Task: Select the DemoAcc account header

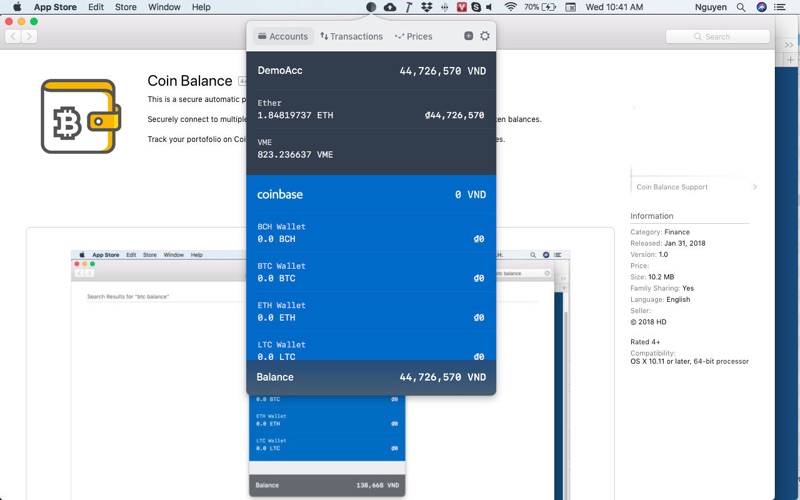Action: [371, 70]
